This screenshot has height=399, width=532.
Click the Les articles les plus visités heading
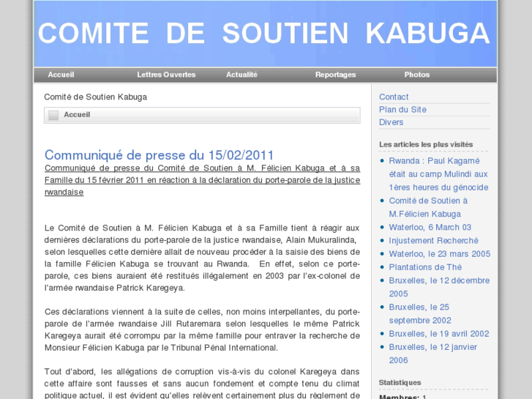coord(426,144)
